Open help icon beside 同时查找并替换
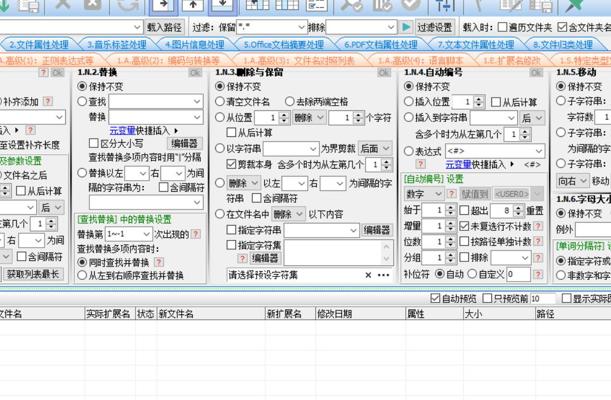The height and width of the screenshot is (400, 611). 159,262
